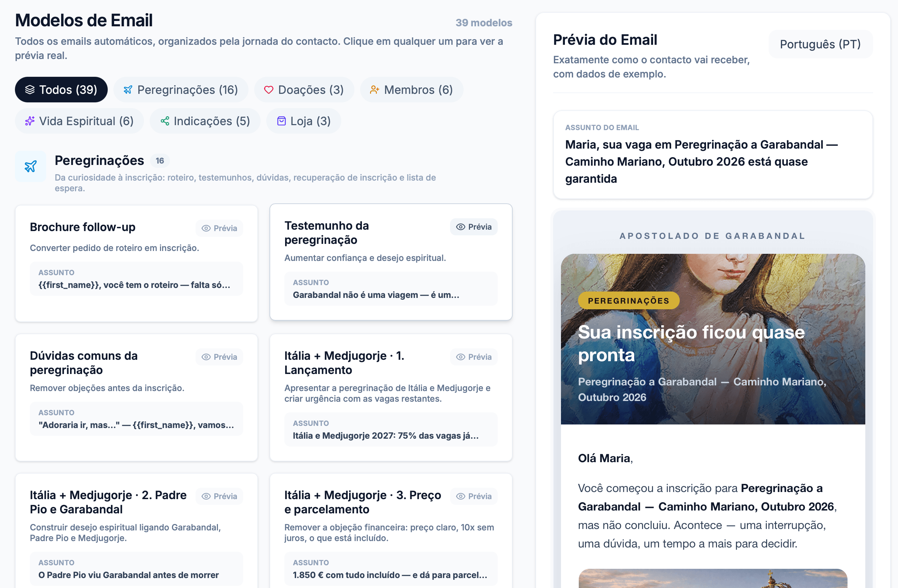Image resolution: width=898 pixels, height=588 pixels.
Task: Click the share icon in Indicações tab
Action: coord(165,121)
